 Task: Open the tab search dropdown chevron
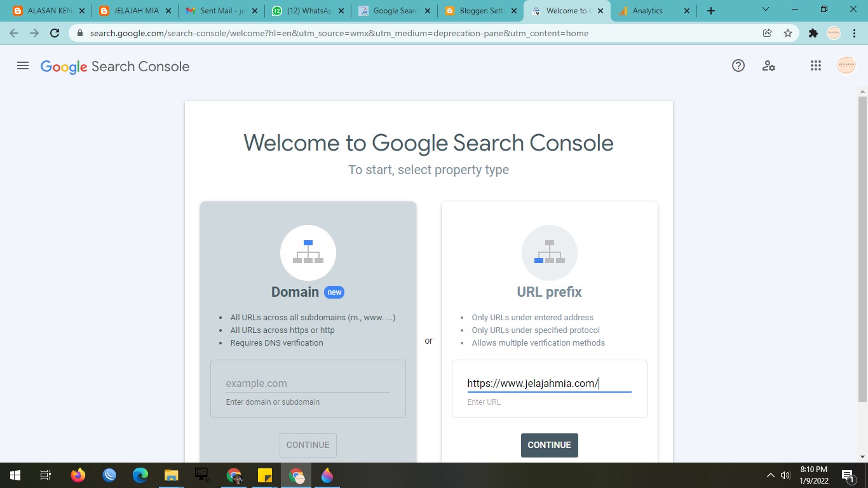pos(766,10)
